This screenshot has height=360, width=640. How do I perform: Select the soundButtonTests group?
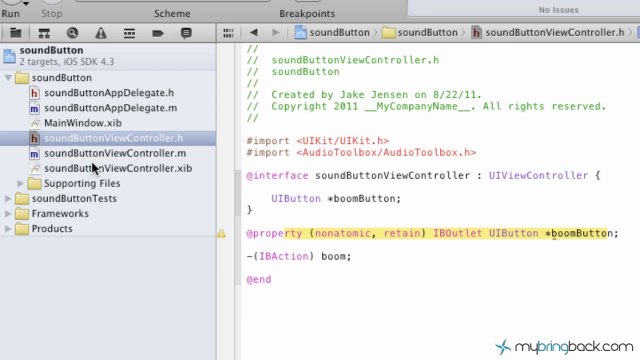(74, 198)
